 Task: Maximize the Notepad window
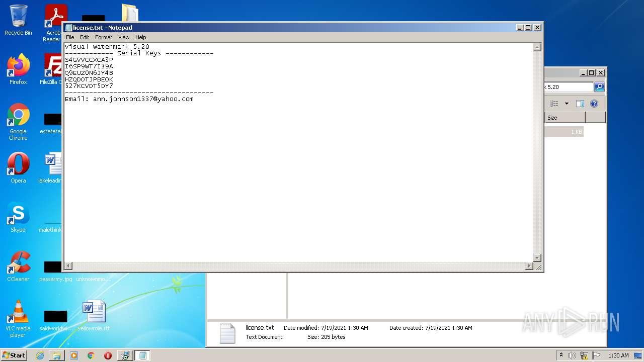coord(528,28)
